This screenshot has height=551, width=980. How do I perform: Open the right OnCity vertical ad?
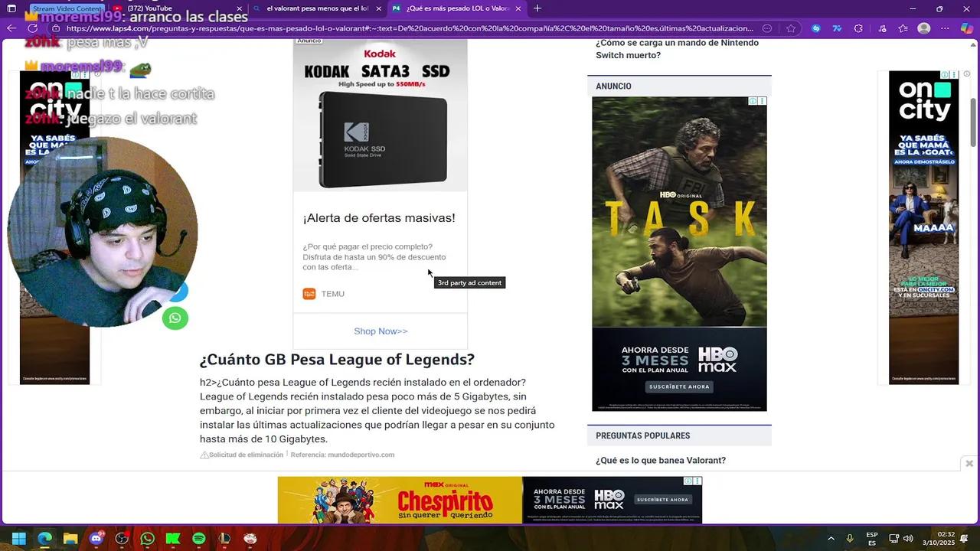tap(923, 227)
